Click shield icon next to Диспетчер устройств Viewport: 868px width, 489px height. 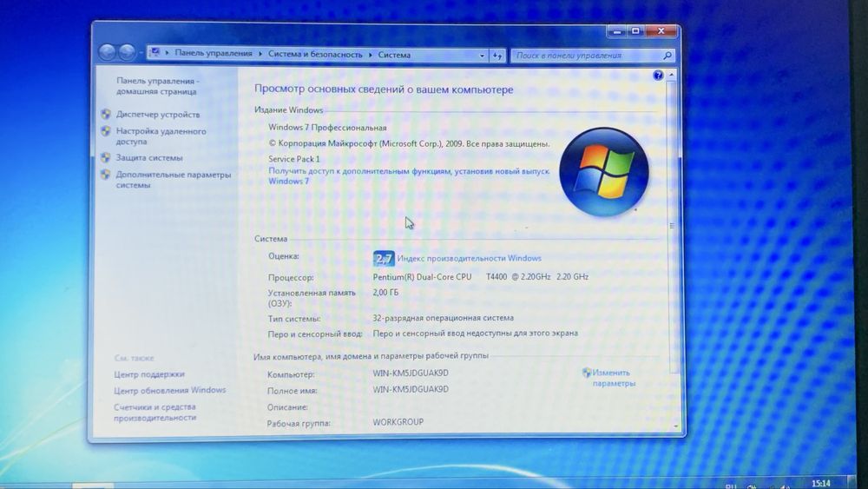click(106, 114)
